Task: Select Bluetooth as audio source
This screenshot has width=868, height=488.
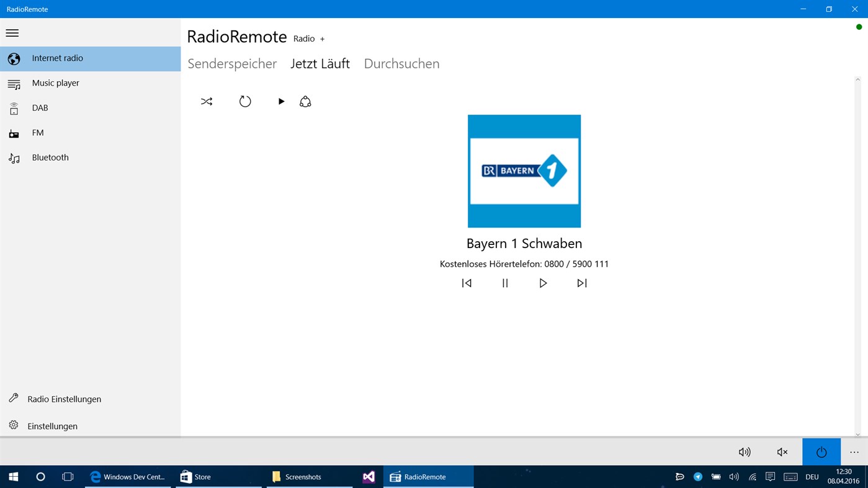Action: 50,157
